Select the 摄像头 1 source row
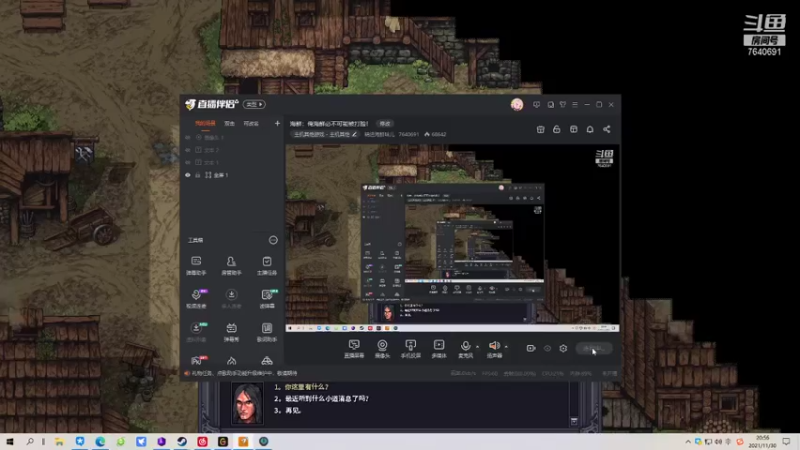 pyautogui.click(x=232, y=138)
